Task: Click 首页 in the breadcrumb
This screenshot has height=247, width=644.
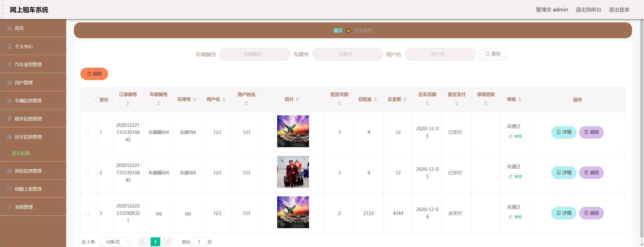Action: click(338, 31)
